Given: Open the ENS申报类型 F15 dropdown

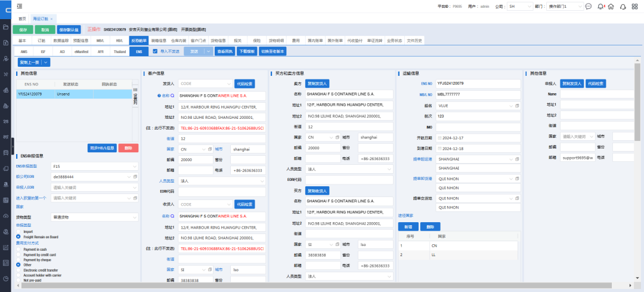Looking at the screenshot, I should [x=95, y=166].
